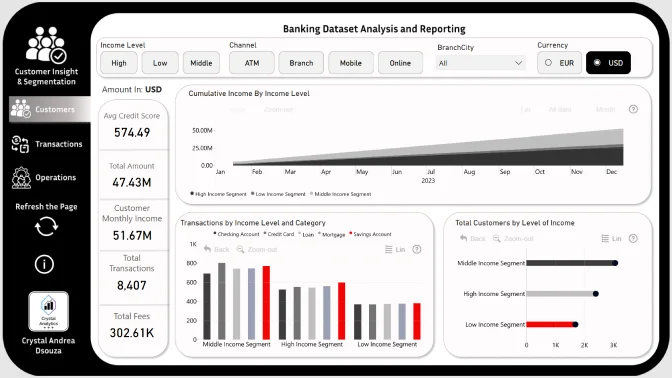
Task: Click the Refresh the Page circular arrows icon
Action: (x=46, y=226)
